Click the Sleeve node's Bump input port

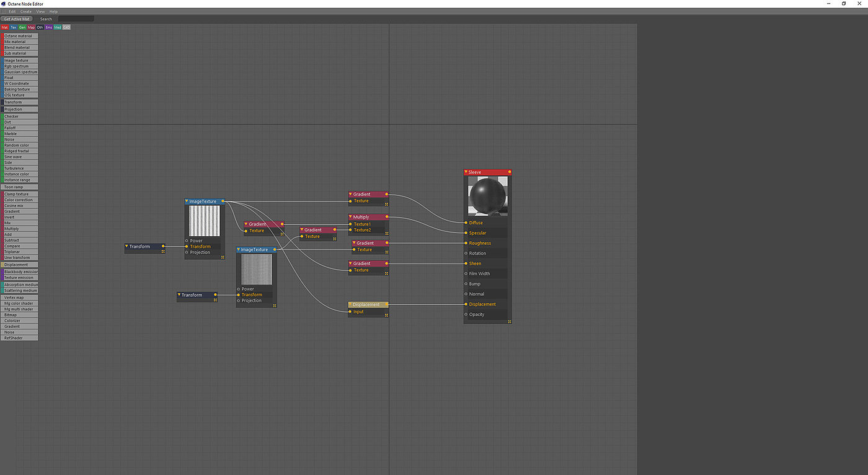pos(466,284)
